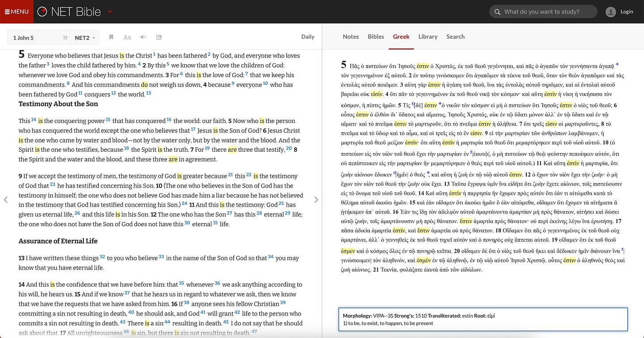Open footnote 39 after 'fellow Christian'
This screenshot has height=338, width=644.
coord(283,303)
